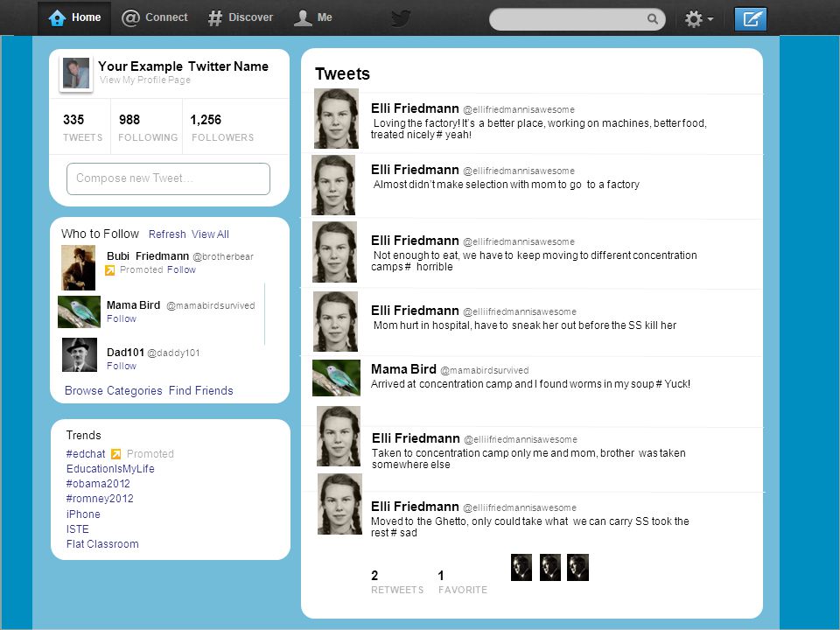The width and height of the screenshot is (840, 630).
Task: Click Elli Friedmann's name on the top tweet
Action: [415, 108]
